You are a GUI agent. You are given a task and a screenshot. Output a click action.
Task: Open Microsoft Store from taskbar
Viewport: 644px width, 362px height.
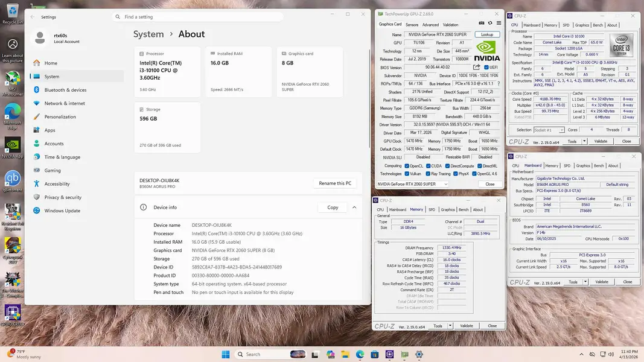(x=375, y=355)
